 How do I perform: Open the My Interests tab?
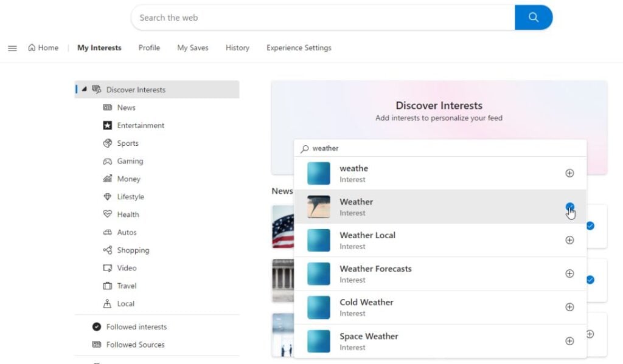[99, 47]
